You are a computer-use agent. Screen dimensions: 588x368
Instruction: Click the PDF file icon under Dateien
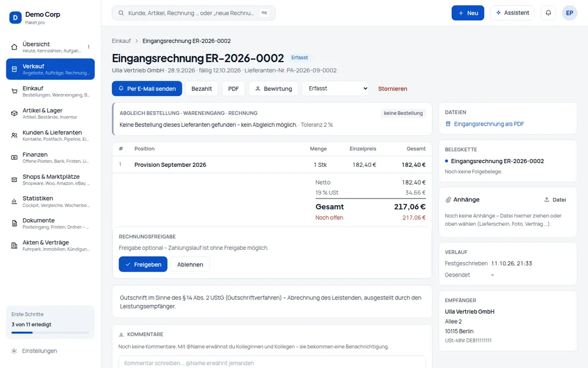coord(448,124)
